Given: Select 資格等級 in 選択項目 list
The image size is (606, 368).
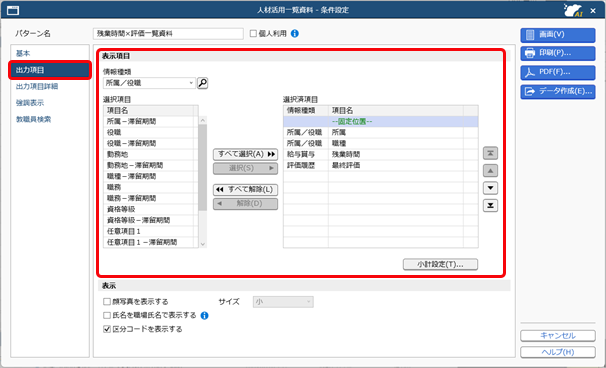Looking at the screenshot, I should [x=151, y=209].
